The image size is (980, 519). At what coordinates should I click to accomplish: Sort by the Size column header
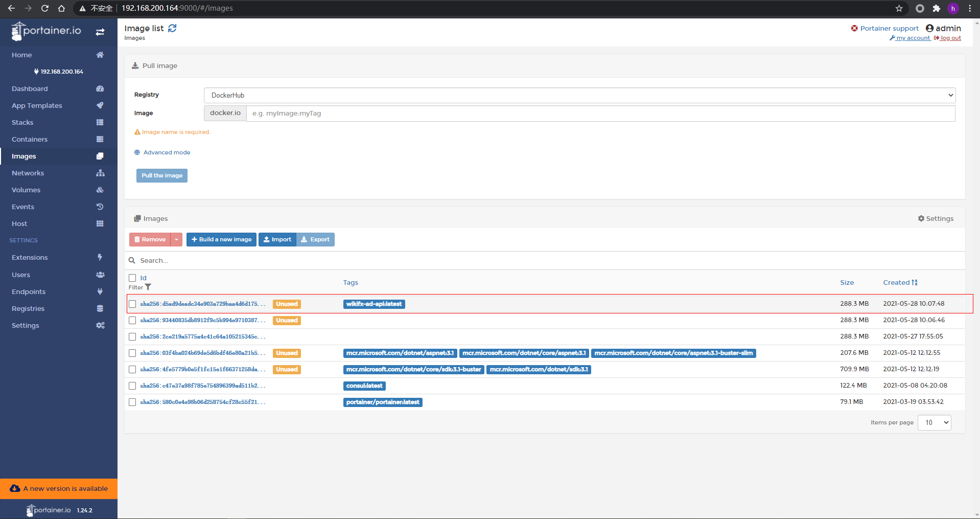(x=847, y=282)
